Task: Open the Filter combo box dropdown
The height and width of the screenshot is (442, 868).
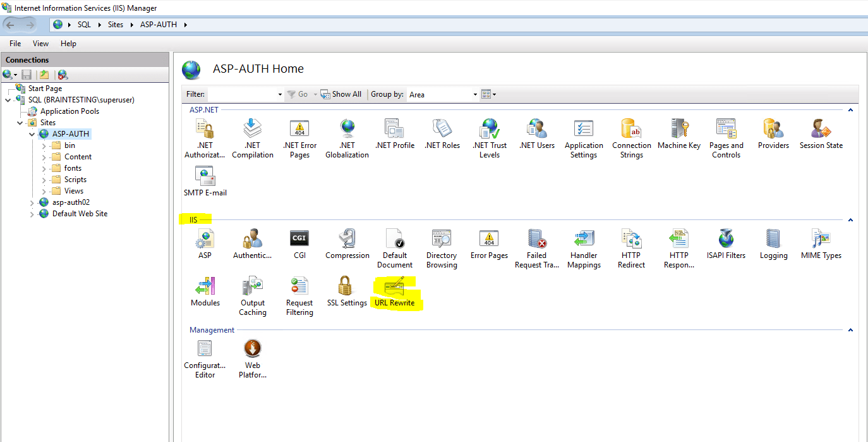Action: coord(280,94)
